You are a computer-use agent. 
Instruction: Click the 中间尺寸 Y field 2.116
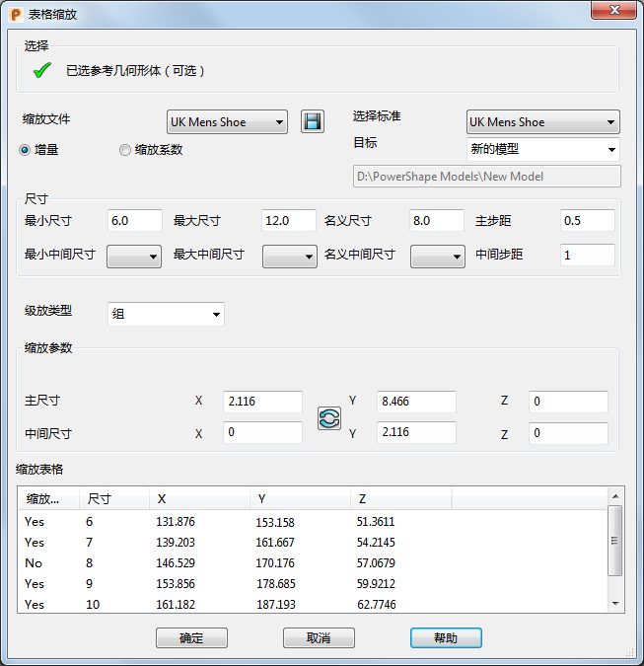pos(416,432)
